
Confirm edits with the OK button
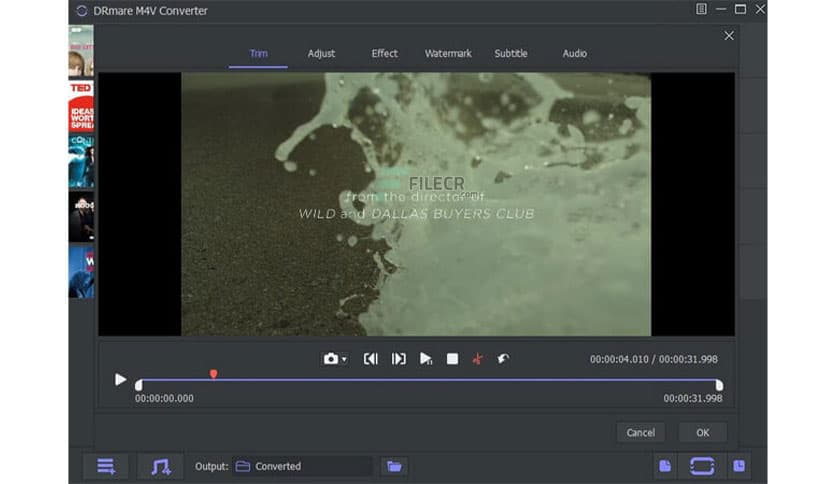(703, 432)
